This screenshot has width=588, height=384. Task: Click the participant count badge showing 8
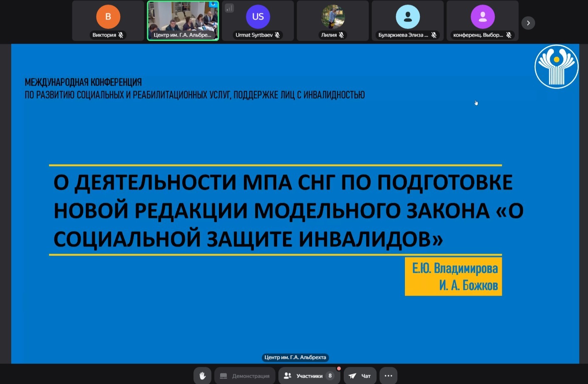tap(330, 376)
